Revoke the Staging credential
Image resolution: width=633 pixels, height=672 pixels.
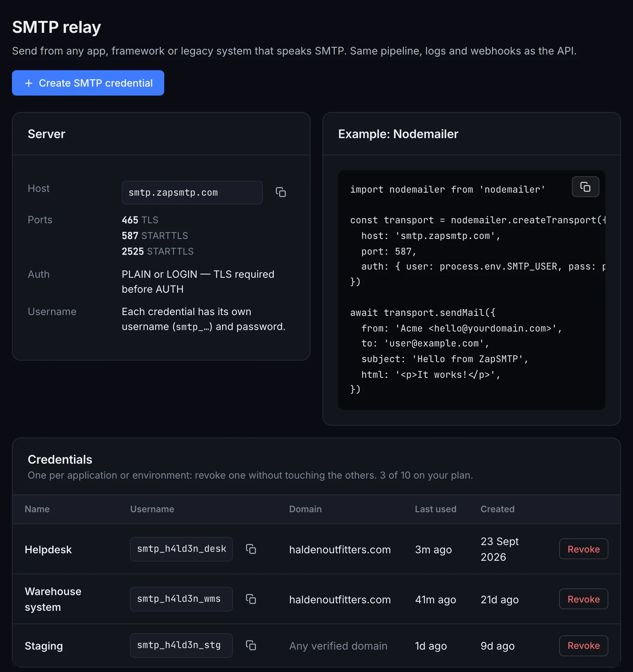click(583, 645)
